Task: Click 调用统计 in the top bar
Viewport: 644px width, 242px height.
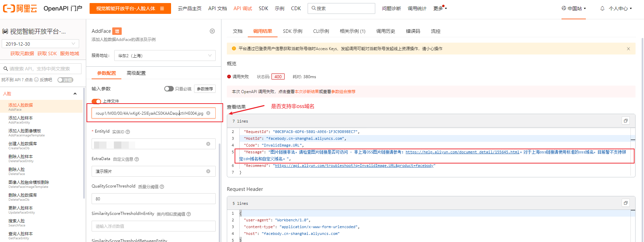Action: (417, 8)
